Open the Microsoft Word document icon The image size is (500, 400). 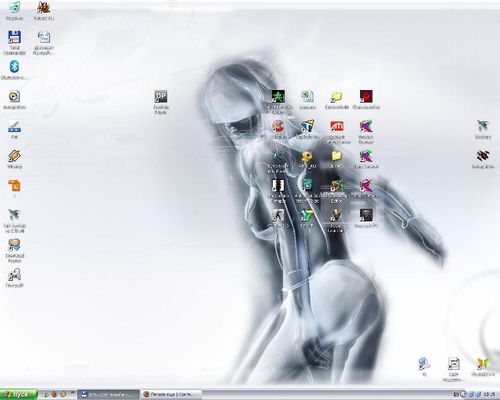[44, 37]
